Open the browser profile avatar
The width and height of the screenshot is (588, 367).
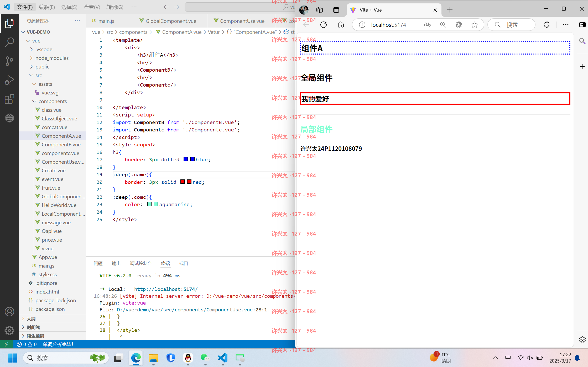pos(304,10)
